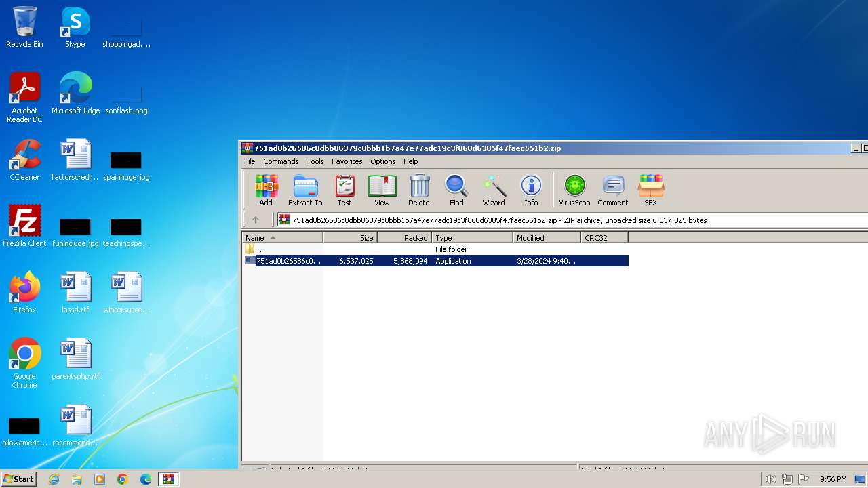Open the Options menu
Viewport: 868px width, 488px height.
382,161
